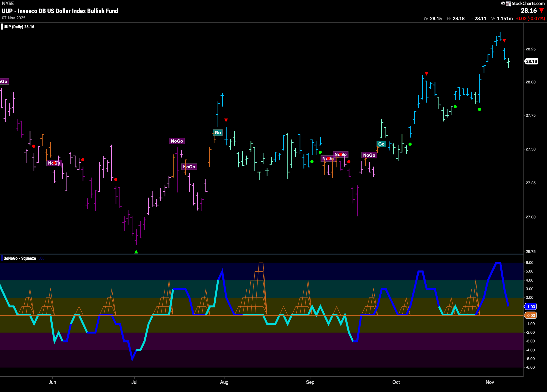
Task: Click the 28.16 current price tag on the axis
Action: (x=531, y=62)
